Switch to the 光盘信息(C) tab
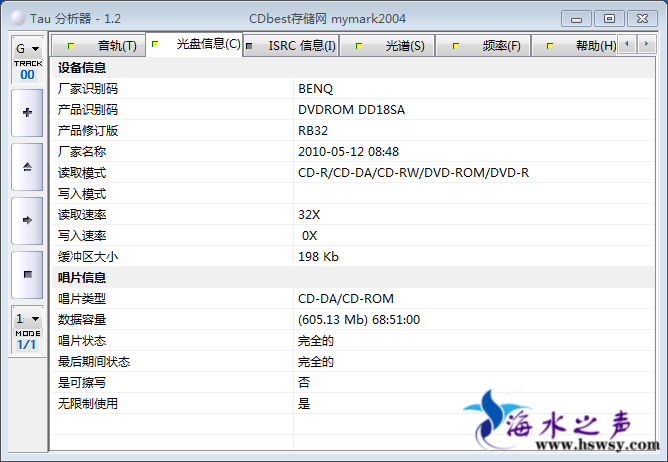 pos(194,44)
